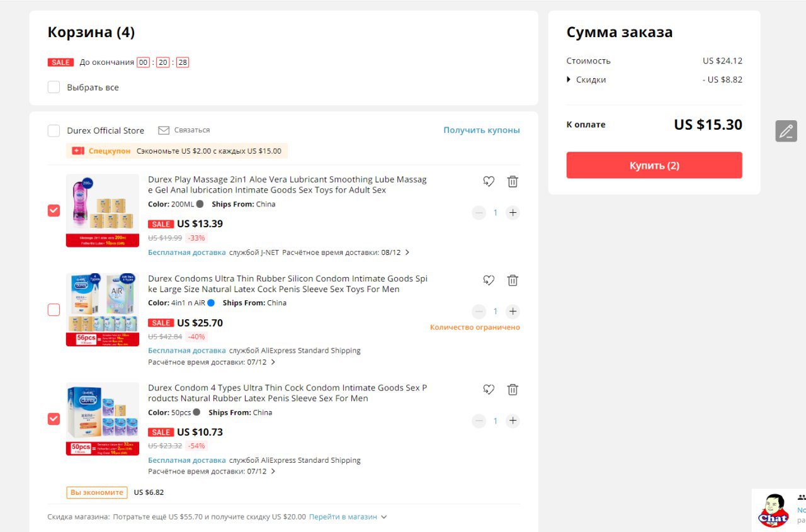The height and width of the screenshot is (532, 806).
Task: Expand J-NET delivery options arrow
Action: pos(407,252)
